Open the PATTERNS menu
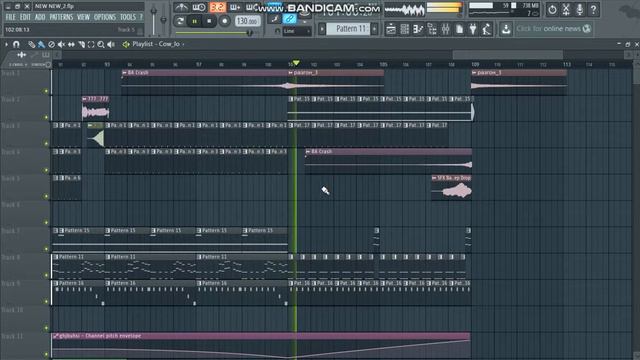 click(61, 17)
